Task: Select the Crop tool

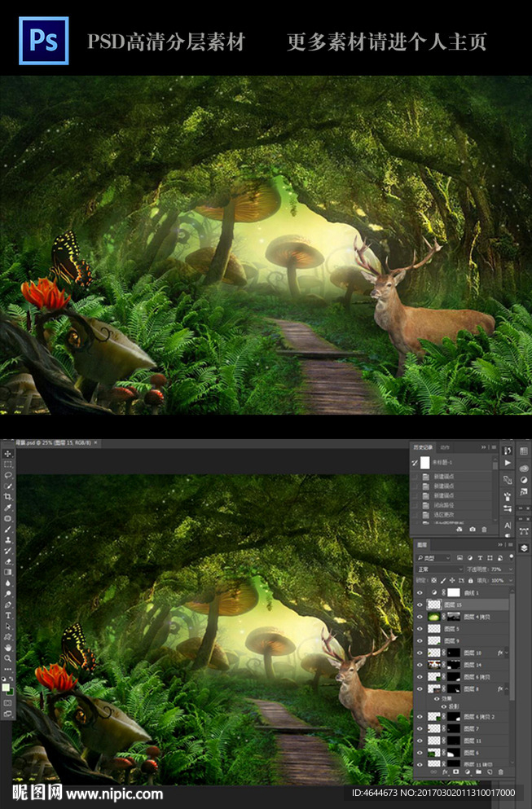Action: point(8,496)
